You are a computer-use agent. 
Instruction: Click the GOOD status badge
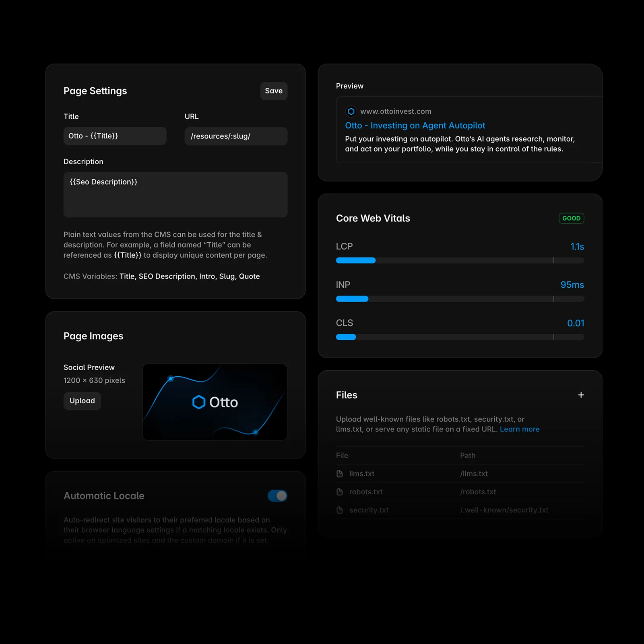click(x=572, y=218)
